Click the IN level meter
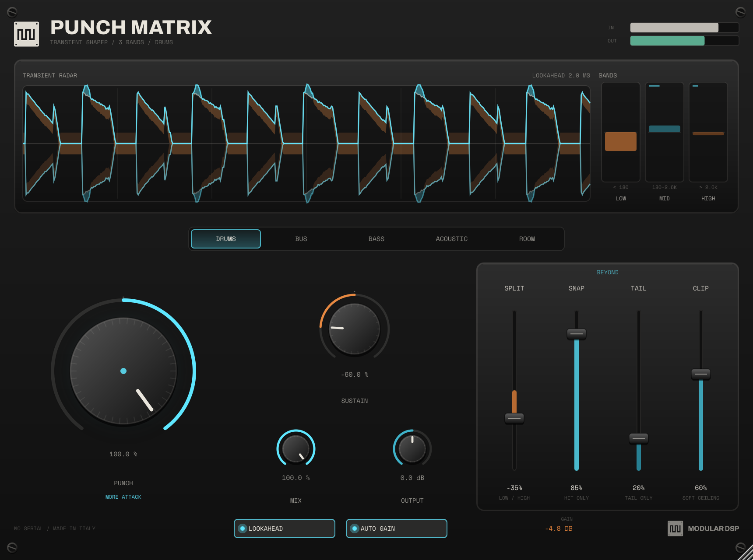This screenshot has height=560, width=753. (685, 28)
